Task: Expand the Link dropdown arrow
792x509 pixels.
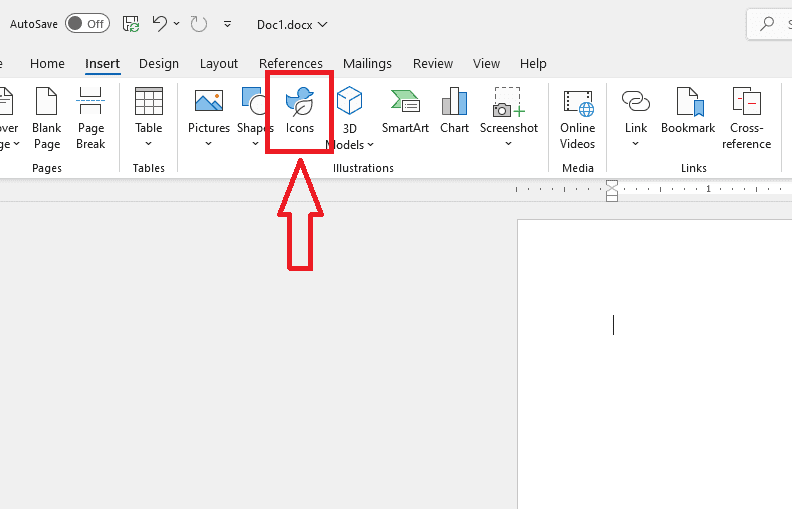Action: [x=635, y=144]
